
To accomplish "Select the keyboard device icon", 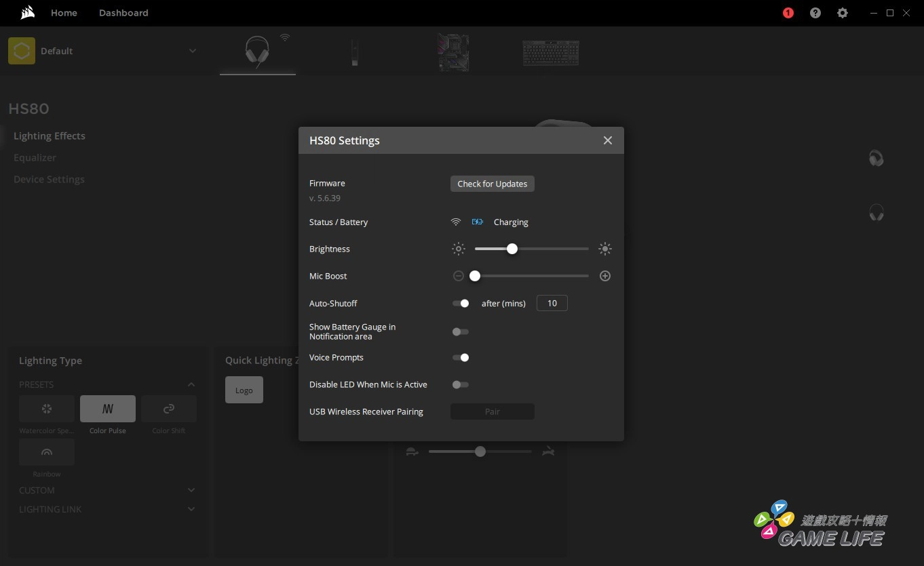I will click(x=550, y=52).
